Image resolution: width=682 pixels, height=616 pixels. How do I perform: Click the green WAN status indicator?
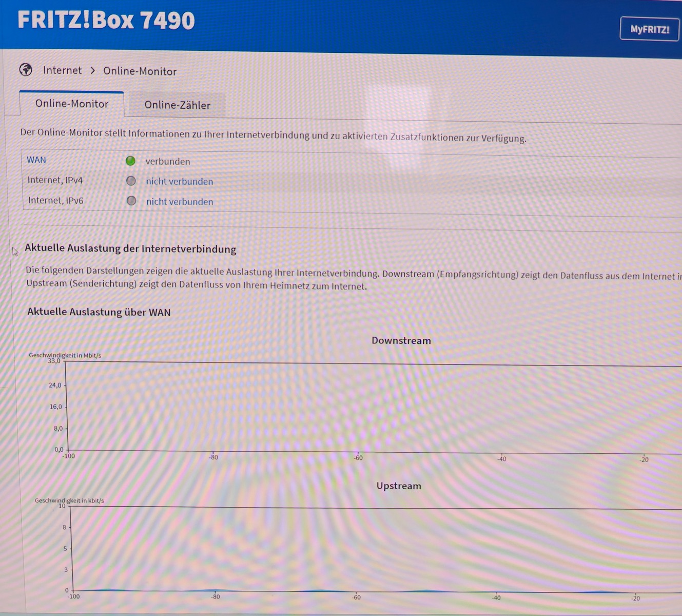point(130,161)
